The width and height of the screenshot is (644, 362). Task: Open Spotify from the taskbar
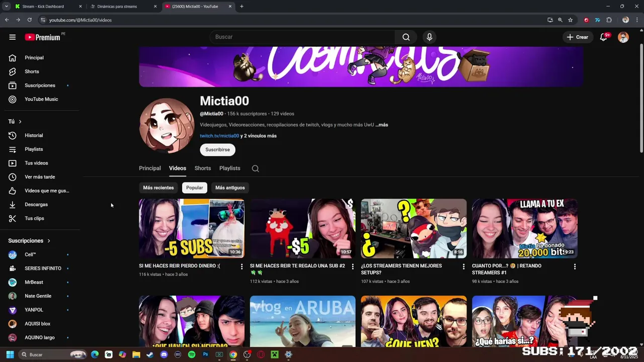click(x=191, y=354)
